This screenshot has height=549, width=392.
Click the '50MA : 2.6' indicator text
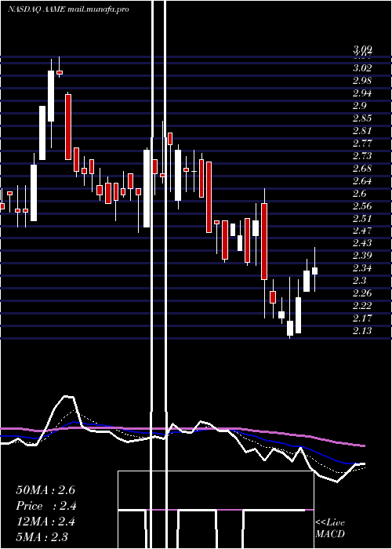coord(45,490)
